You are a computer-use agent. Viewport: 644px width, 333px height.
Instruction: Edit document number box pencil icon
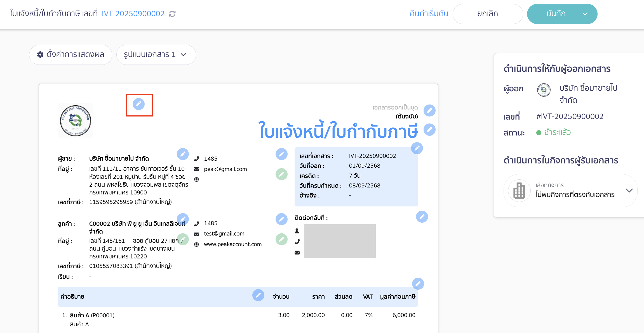click(417, 148)
